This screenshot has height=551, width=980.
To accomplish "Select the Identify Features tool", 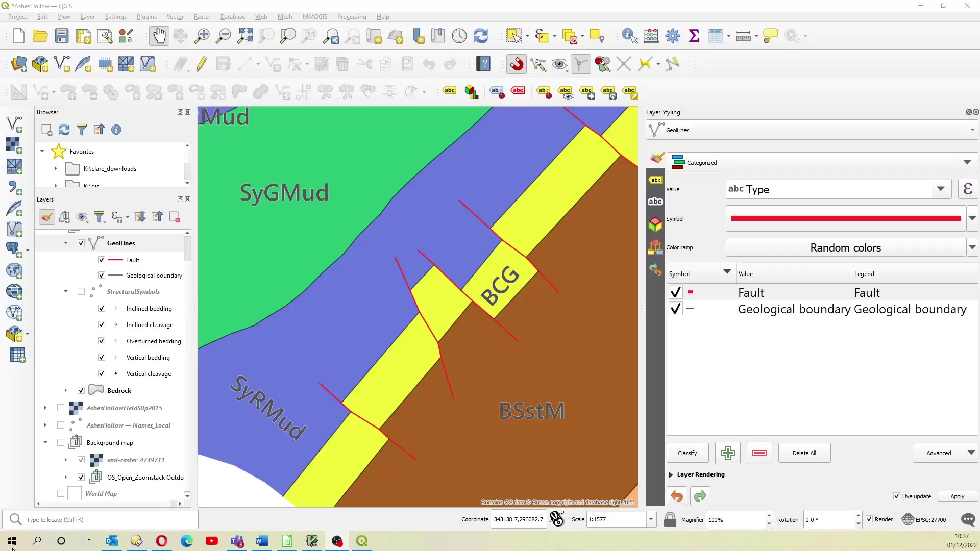I will [629, 36].
